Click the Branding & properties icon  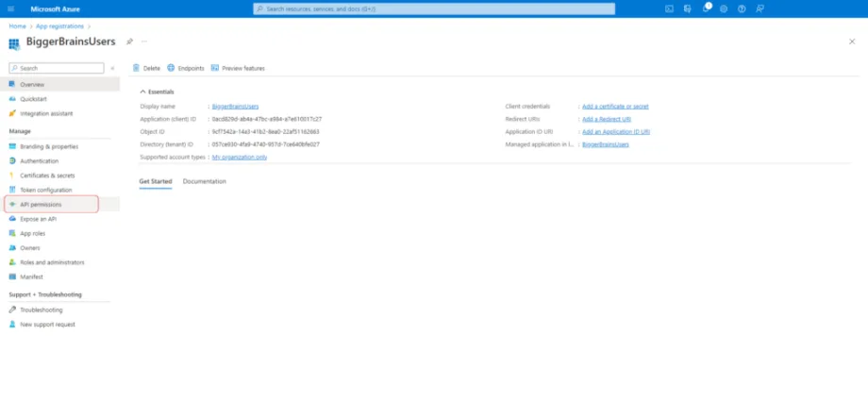click(12, 146)
